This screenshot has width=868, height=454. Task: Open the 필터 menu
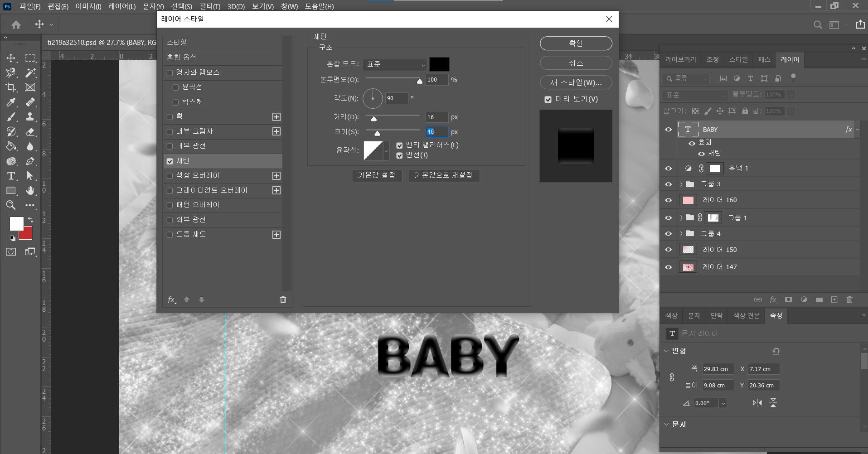(x=210, y=6)
